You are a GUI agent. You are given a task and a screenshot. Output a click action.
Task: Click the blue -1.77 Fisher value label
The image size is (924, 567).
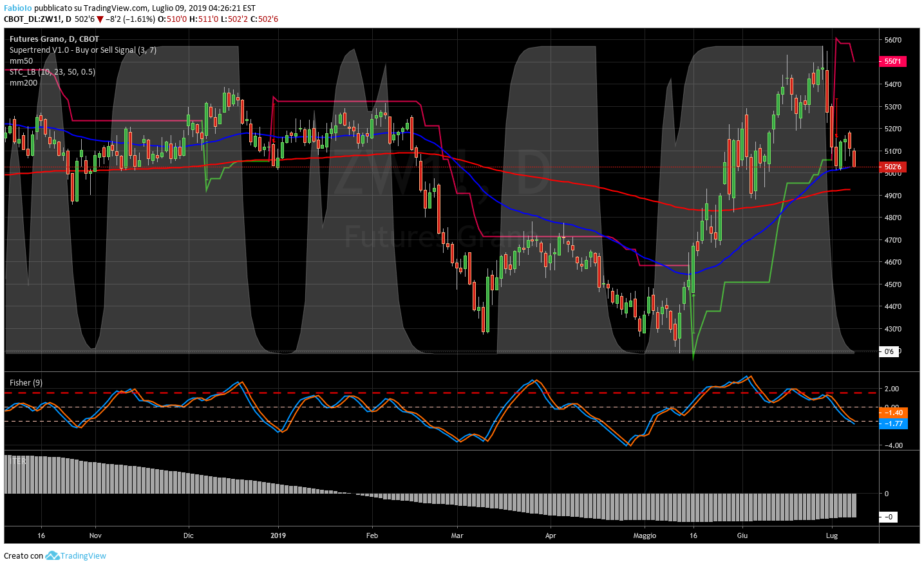click(893, 423)
